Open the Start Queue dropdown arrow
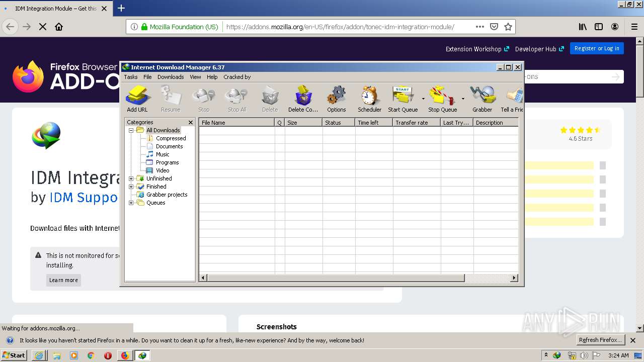This screenshot has width=644, height=362. [423, 99]
